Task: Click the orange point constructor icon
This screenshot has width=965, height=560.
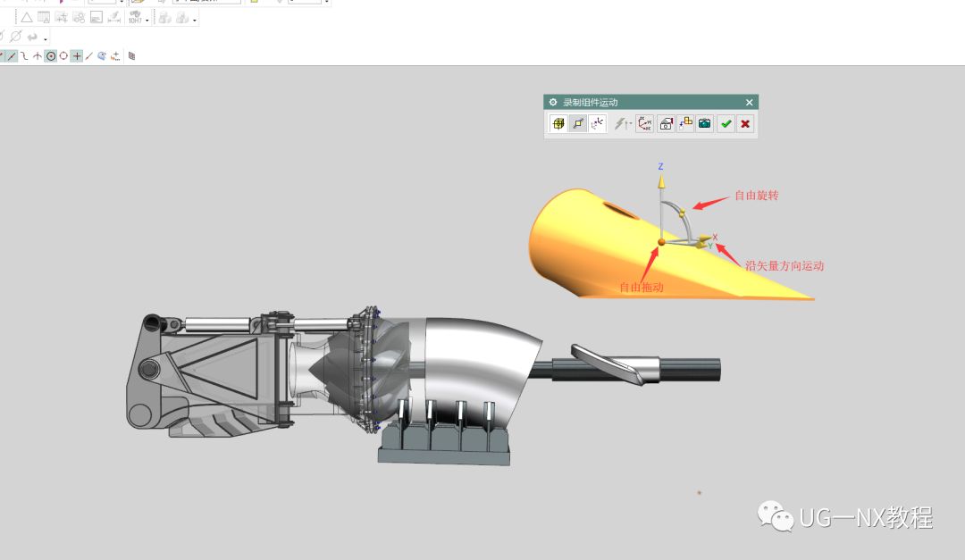Action: click(x=115, y=56)
